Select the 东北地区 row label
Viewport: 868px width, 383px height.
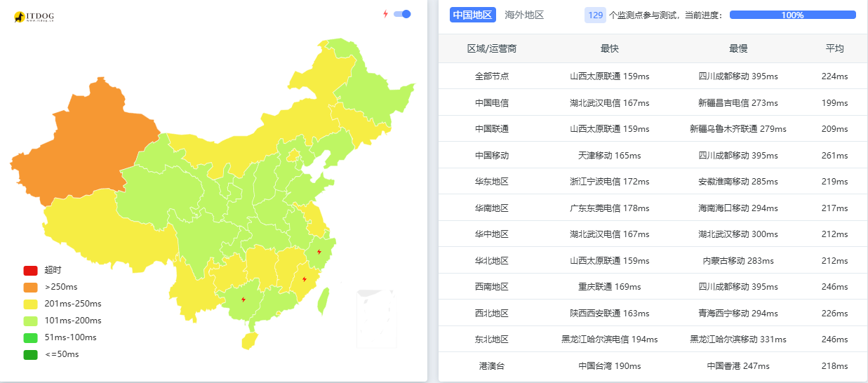492,340
